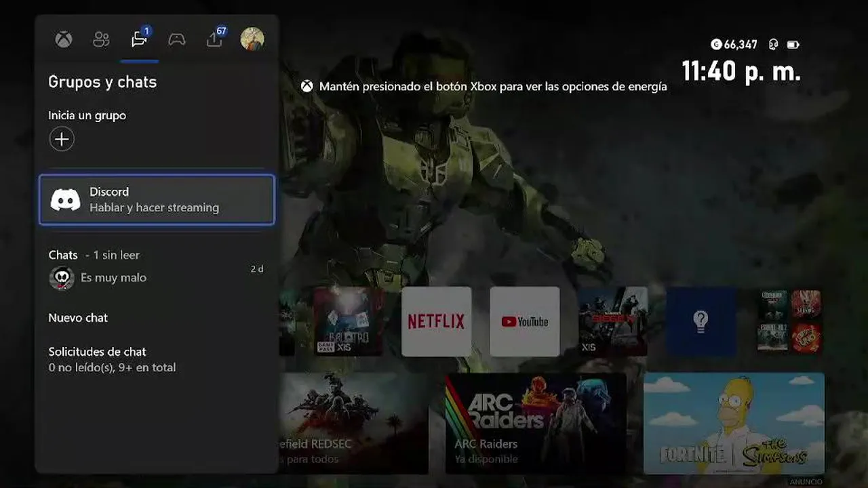Viewport: 868px width, 488px height.
Task: Launch the Netflix tile
Action: [x=436, y=321]
